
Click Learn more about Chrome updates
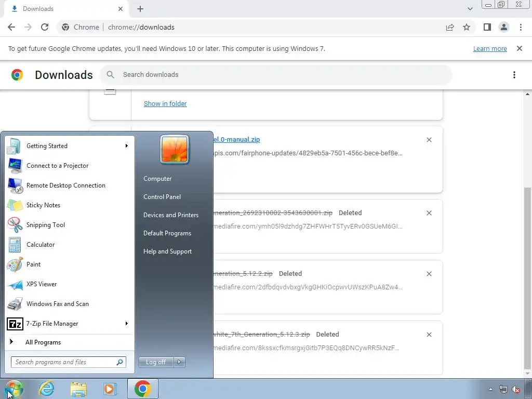[x=490, y=48]
